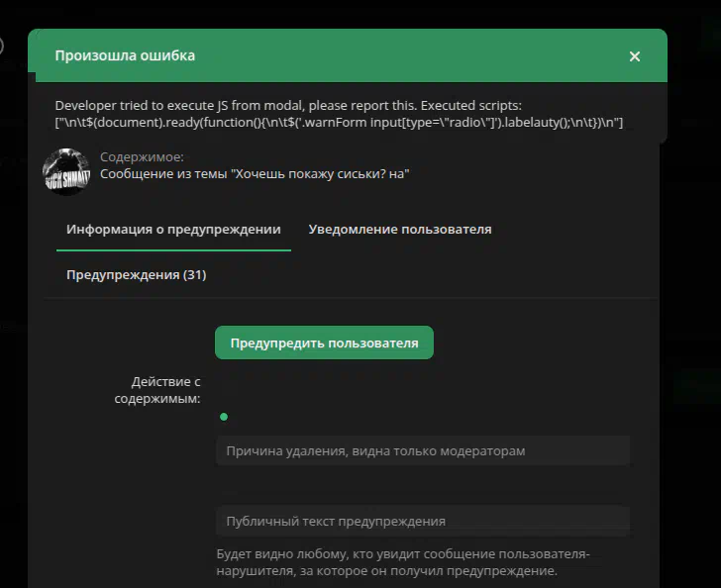721x588 pixels.
Task: Focus 'Публичный текст предупреждения' input field
Action: tap(423, 522)
